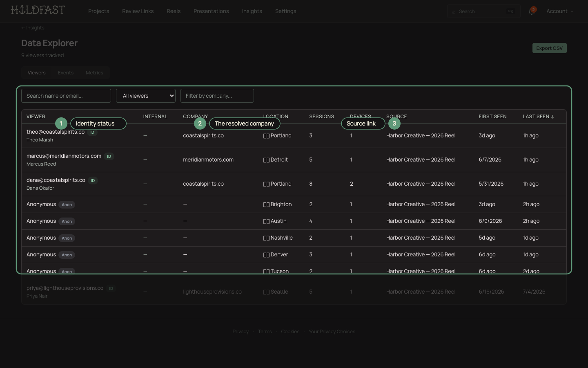Open the notifications bell

(532, 11)
